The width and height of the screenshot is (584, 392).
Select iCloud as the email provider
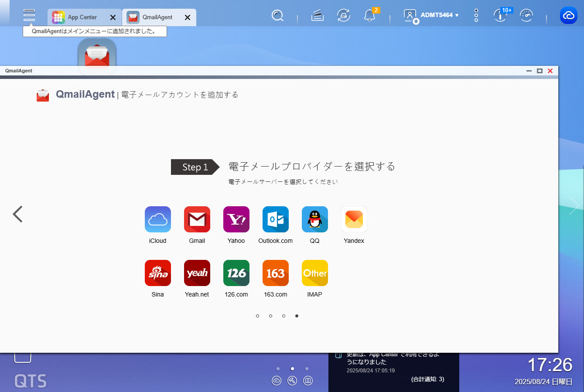tap(157, 219)
